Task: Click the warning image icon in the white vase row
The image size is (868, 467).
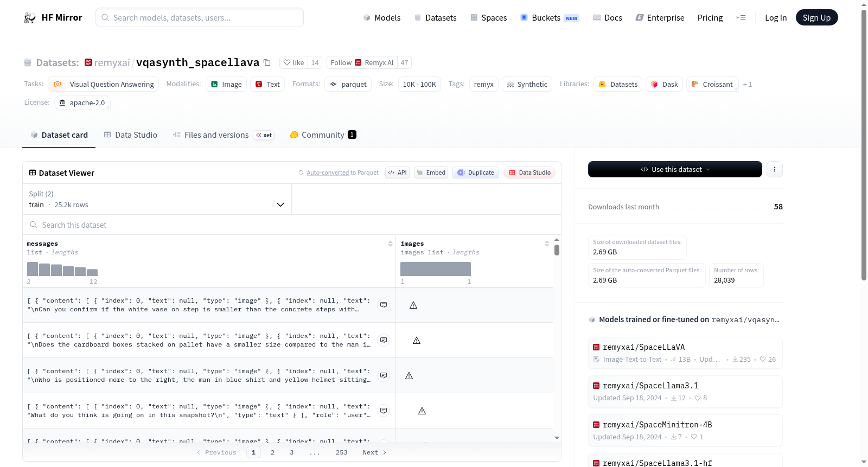Action: 413,305
